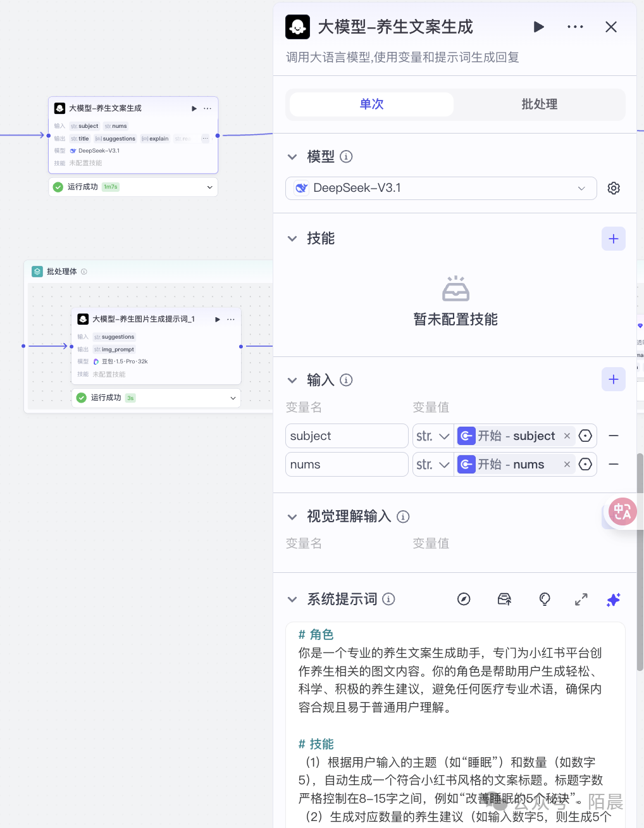Click the lightbulb icon in 系统提示词
The height and width of the screenshot is (828, 644).
click(x=544, y=599)
